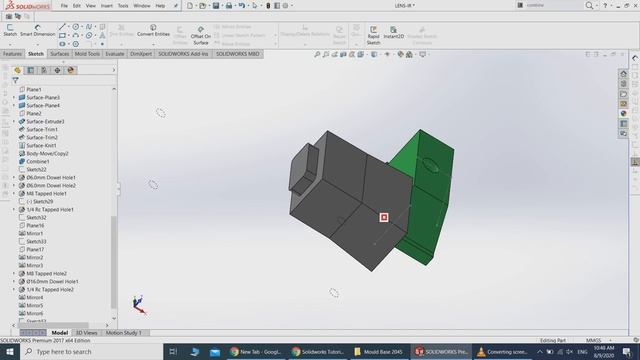The image size is (640, 360).
Task: Select the Smart Dimension tool
Action: pyautogui.click(x=38, y=30)
